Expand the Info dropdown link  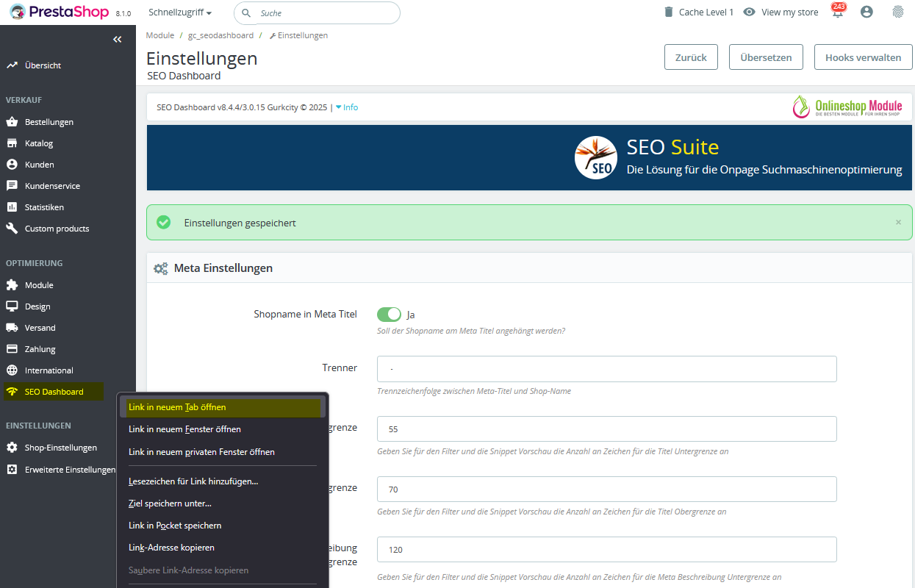coord(347,107)
